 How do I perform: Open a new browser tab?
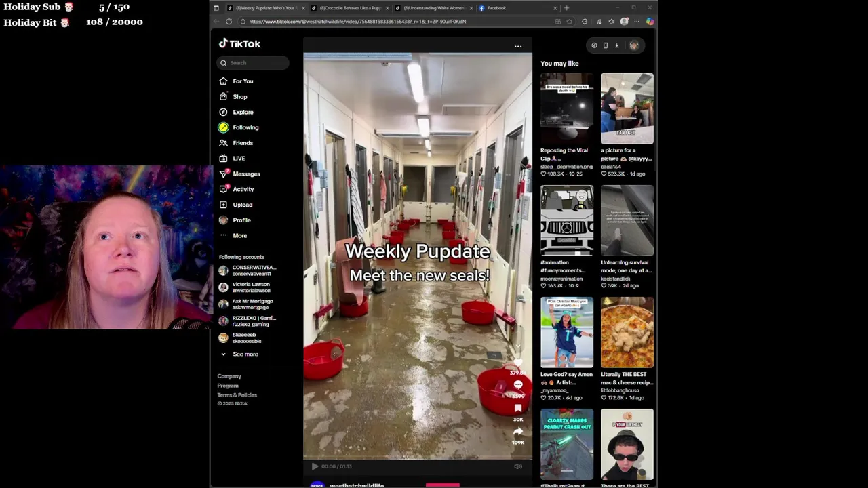(567, 8)
